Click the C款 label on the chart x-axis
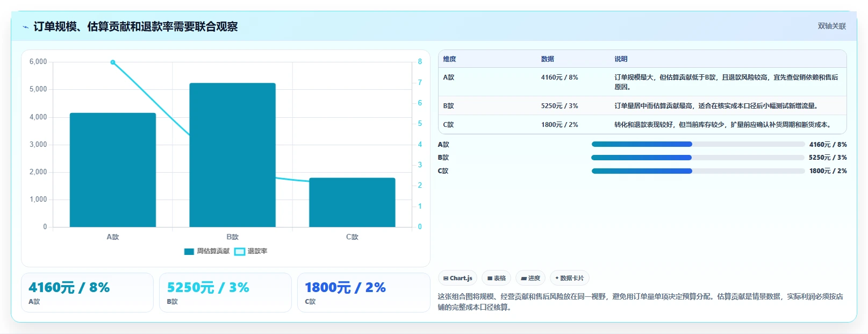 pyautogui.click(x=352, y=237)
